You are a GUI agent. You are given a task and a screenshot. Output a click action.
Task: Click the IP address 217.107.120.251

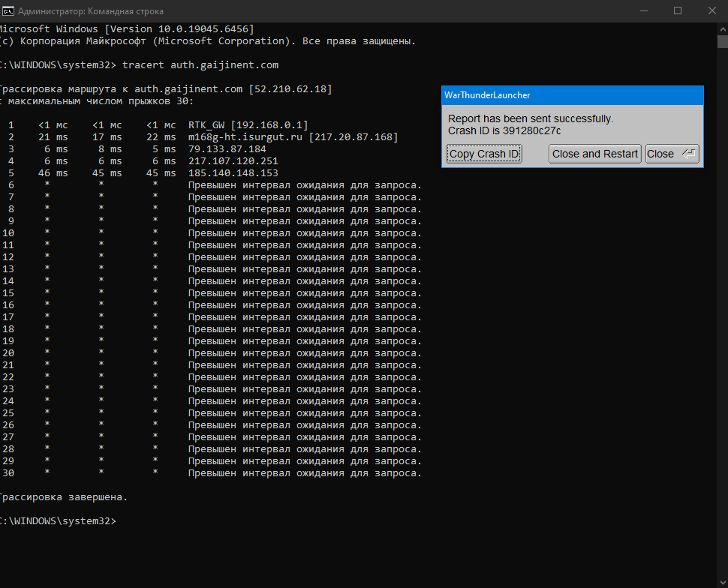tap(233, 161)
